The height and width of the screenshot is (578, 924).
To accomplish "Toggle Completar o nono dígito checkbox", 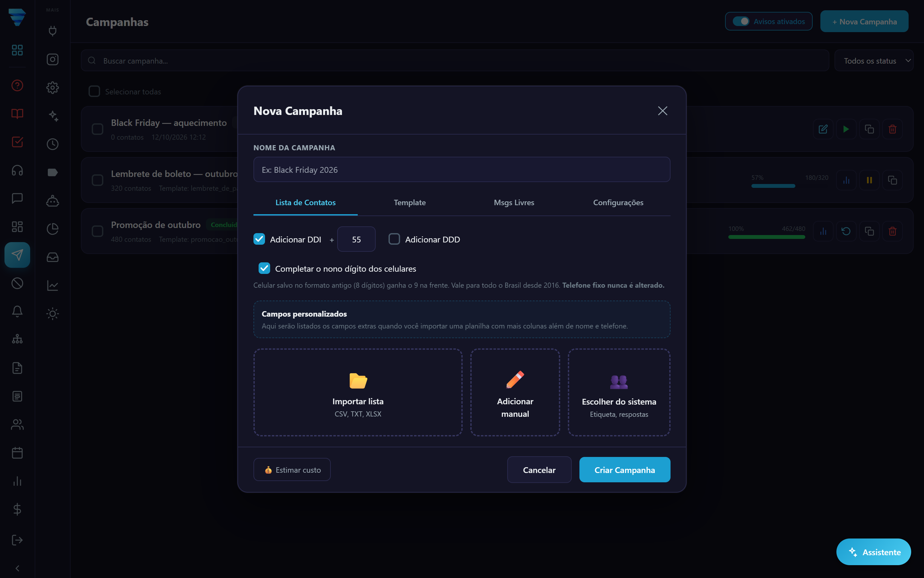I will pos(264,268).
